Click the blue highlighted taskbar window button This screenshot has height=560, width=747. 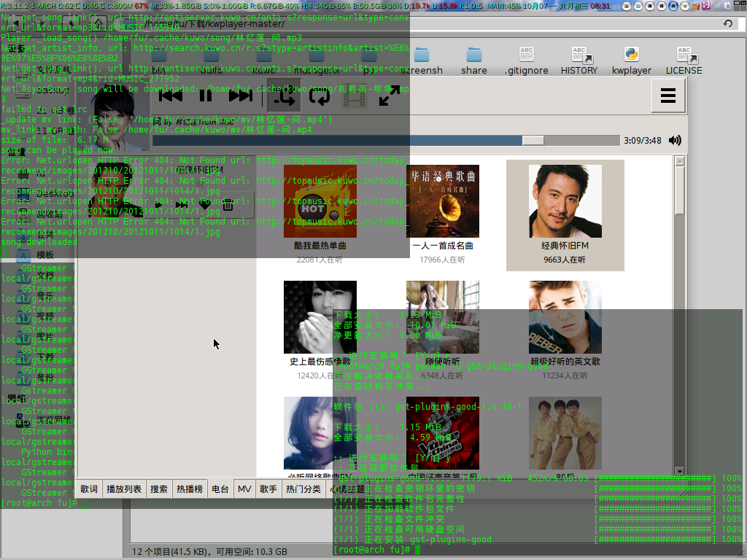(x=673, y=6)
